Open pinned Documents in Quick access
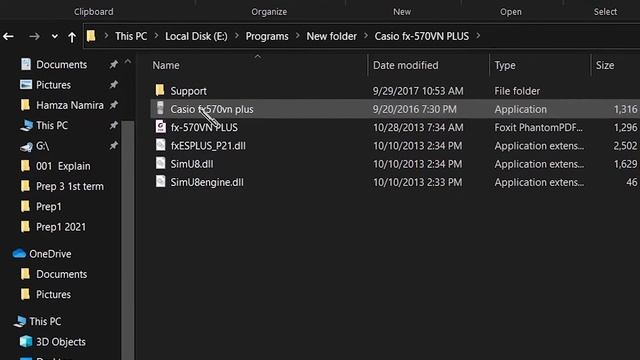640x360 pixels. pyautogui.click(x=62, y=64)
